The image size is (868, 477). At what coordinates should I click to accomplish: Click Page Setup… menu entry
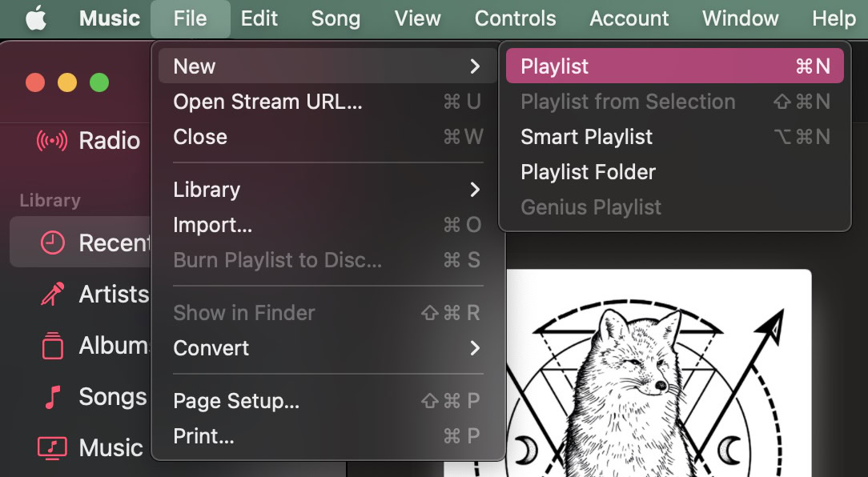(236, 401)
